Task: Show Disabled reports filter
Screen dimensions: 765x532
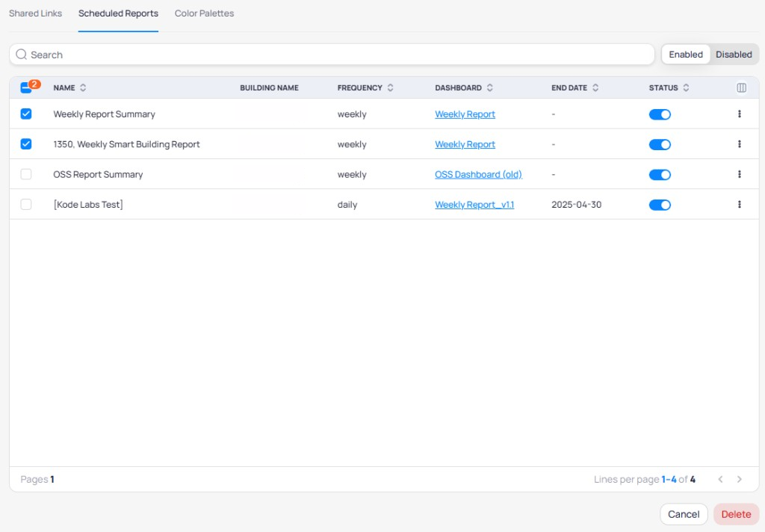Action: [734, 55]
